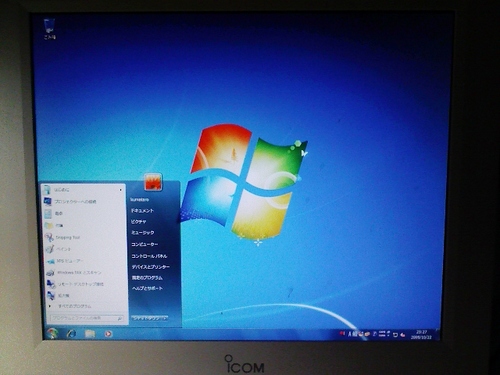Screen dimensions: 500x375
Task: Launch Paint (ペイント) from the Start menu
Action: tap(63, 249)
